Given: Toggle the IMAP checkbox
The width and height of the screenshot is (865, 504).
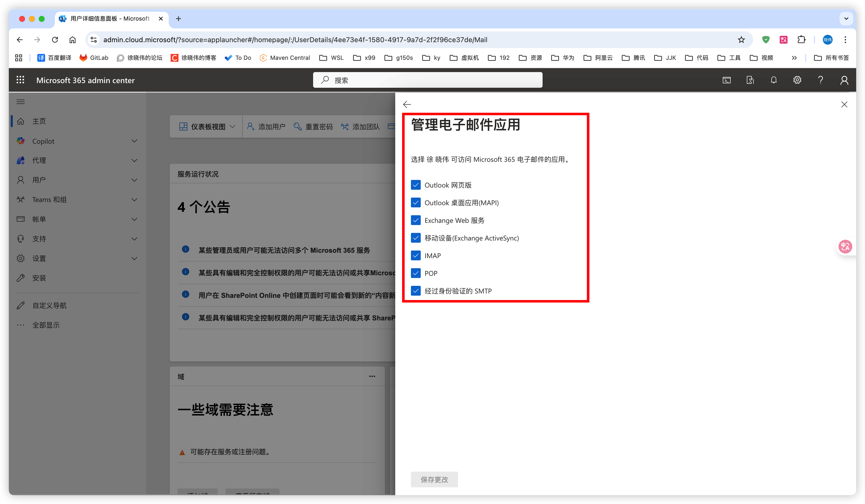Looking at the screenshot, I should [416, 256].
